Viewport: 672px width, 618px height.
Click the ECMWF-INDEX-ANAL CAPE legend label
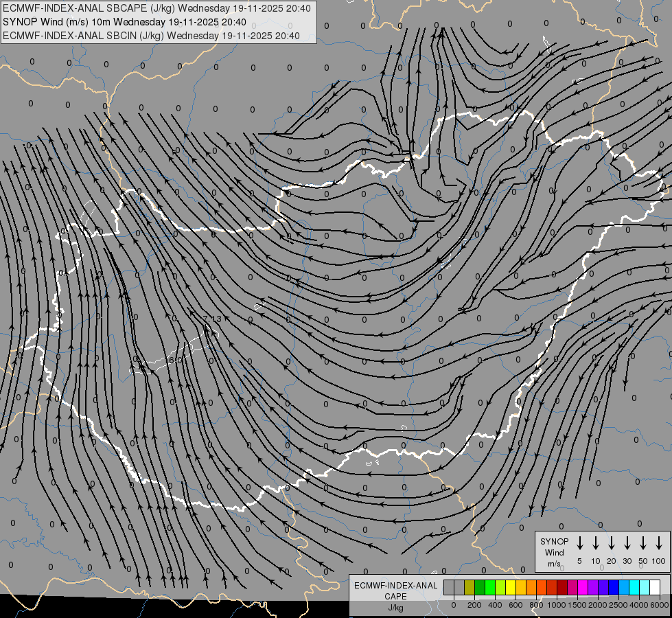(395, 591)
